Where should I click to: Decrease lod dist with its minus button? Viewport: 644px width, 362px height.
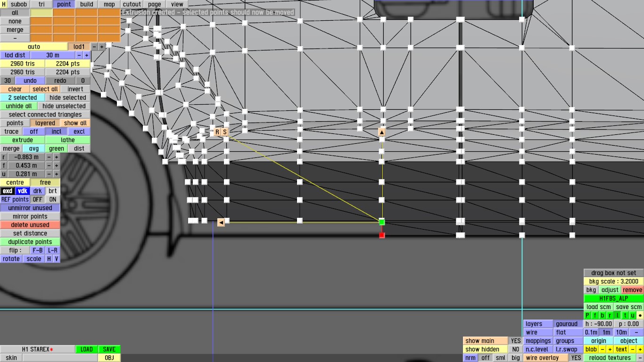click(x=79, y=55)
